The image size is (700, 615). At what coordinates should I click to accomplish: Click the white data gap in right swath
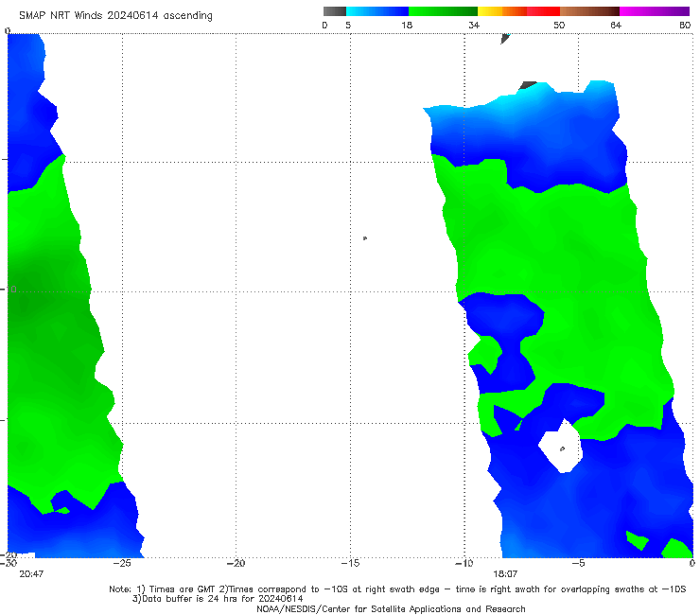[561, 447]
